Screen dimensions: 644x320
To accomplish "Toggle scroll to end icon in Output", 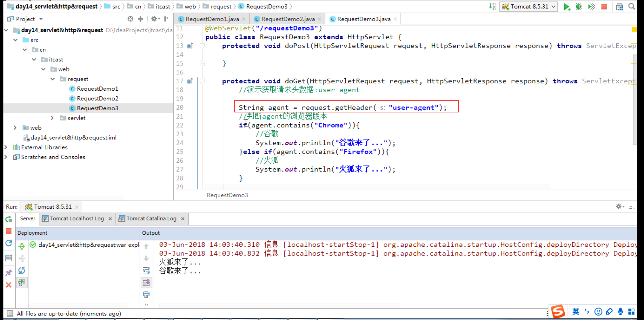I will tap(146, 283).
